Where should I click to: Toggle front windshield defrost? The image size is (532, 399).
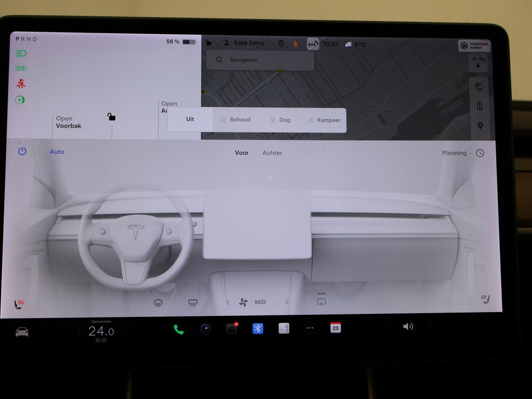pos(158,303)
